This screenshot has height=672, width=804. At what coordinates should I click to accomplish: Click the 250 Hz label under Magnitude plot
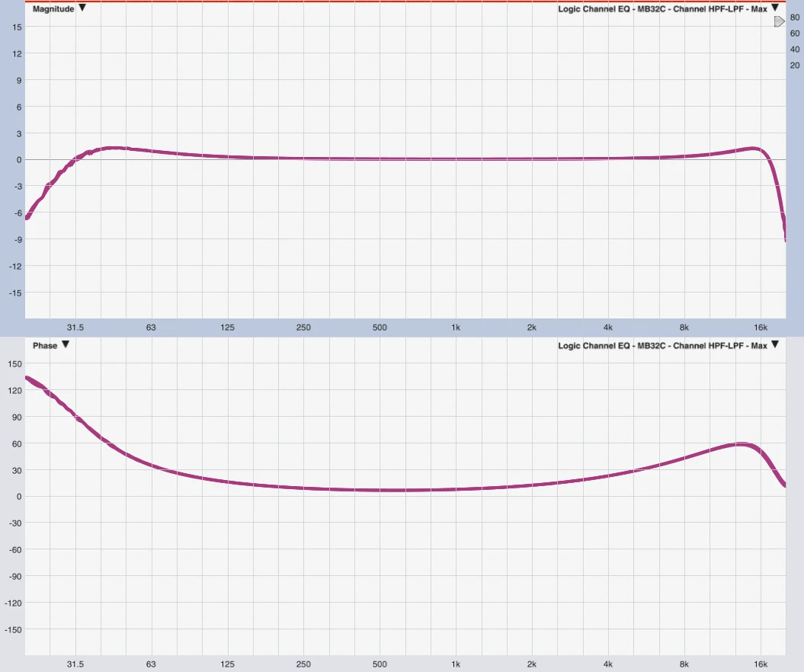click(303, 328)
